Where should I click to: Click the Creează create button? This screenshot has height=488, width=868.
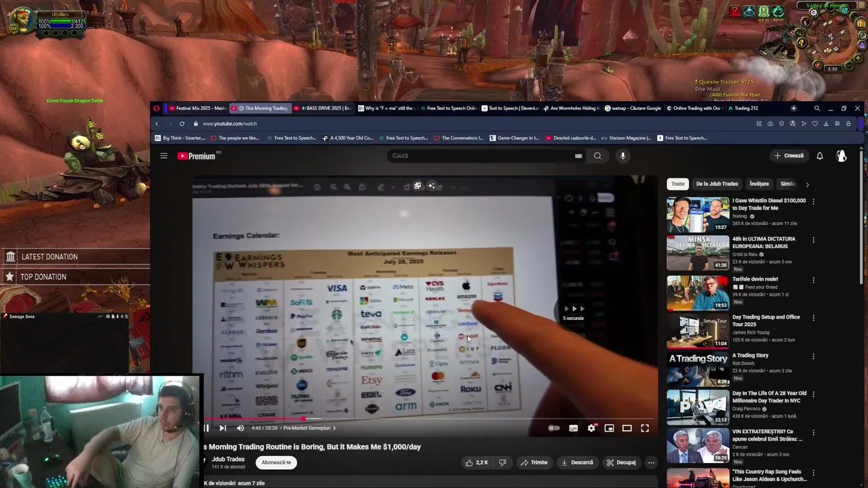pos(789,156)
